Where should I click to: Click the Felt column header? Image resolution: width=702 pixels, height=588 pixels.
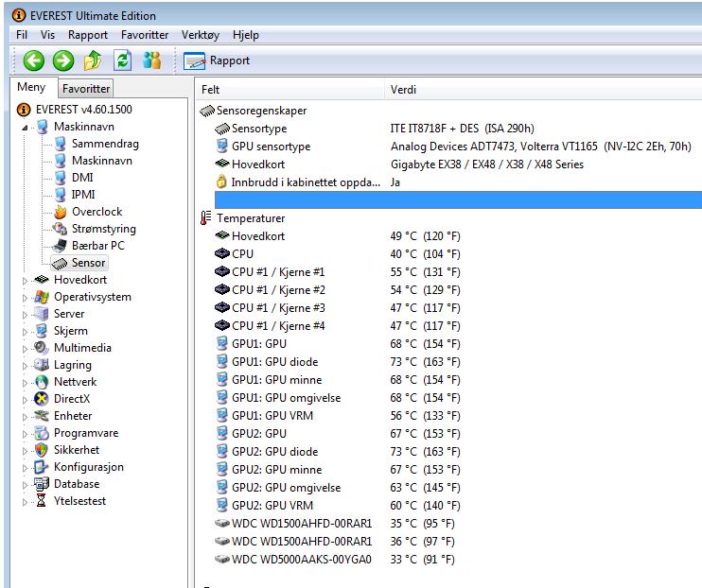coord(290,90)
